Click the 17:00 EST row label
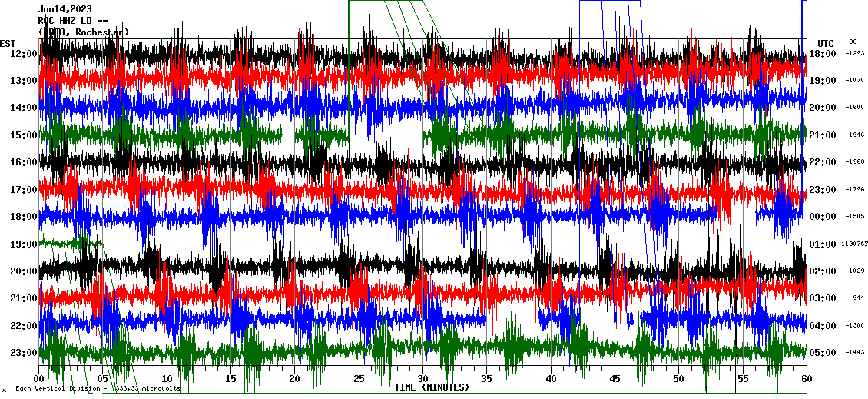Viewport: 868px width, 399px height. [25, 190]
